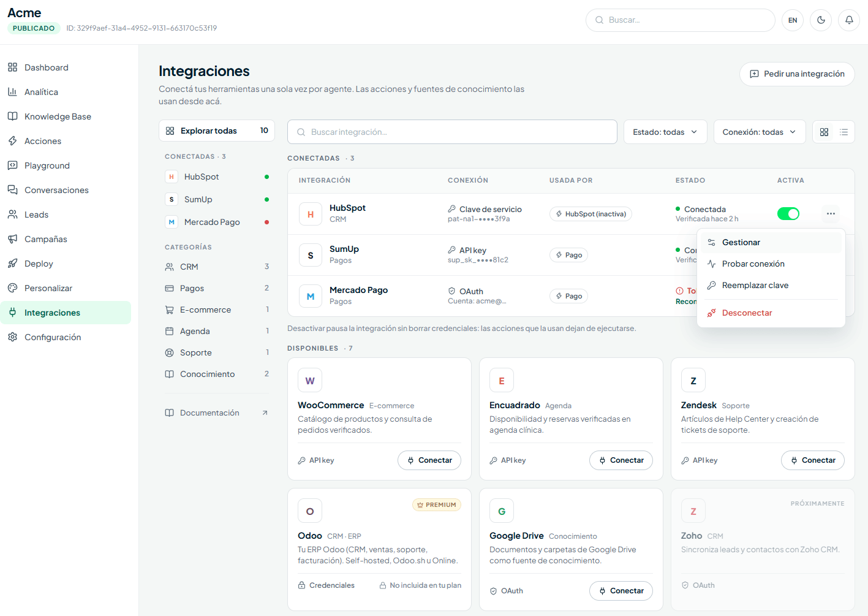
Task: Click the SumUp logo in the table
Action: coord(311,255)
